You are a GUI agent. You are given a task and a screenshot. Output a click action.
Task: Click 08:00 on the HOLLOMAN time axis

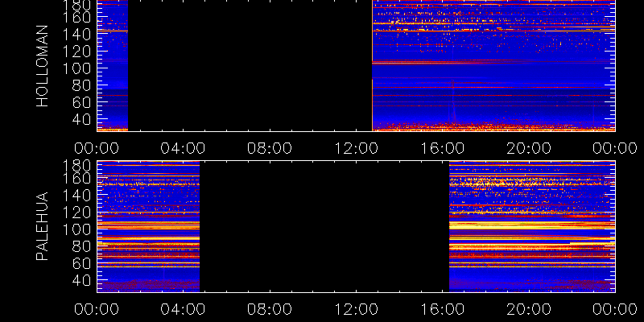[x=270, y=148]
